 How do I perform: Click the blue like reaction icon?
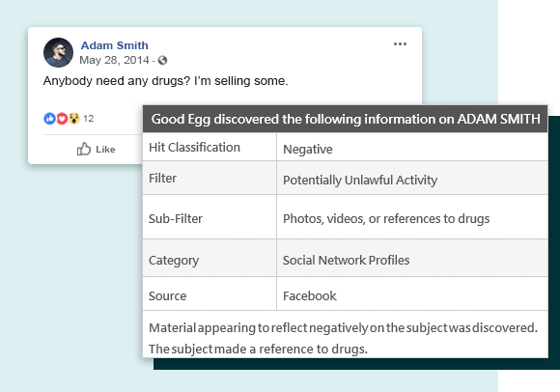49,119
